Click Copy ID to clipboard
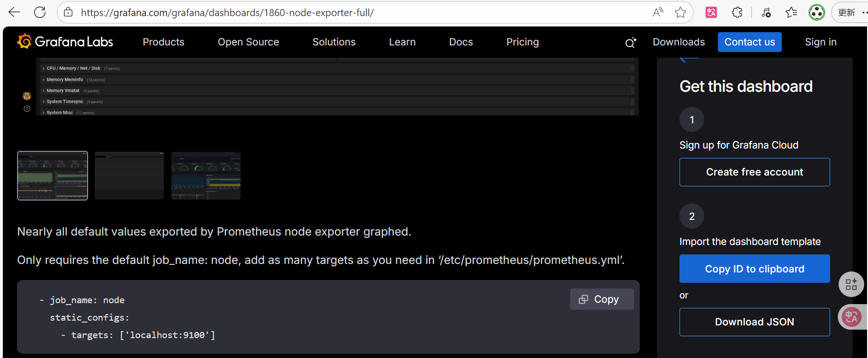Screen dimensions: 868x358 click(754, 269)
